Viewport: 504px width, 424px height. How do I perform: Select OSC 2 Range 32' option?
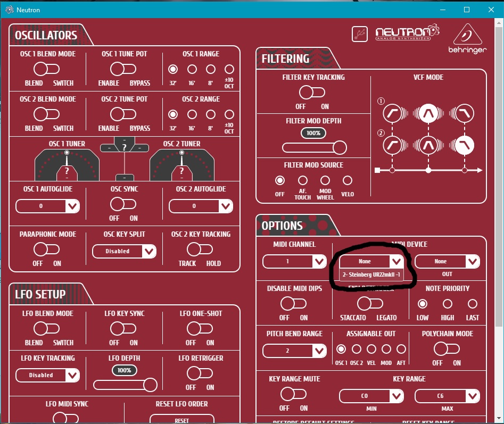point(173,114)
